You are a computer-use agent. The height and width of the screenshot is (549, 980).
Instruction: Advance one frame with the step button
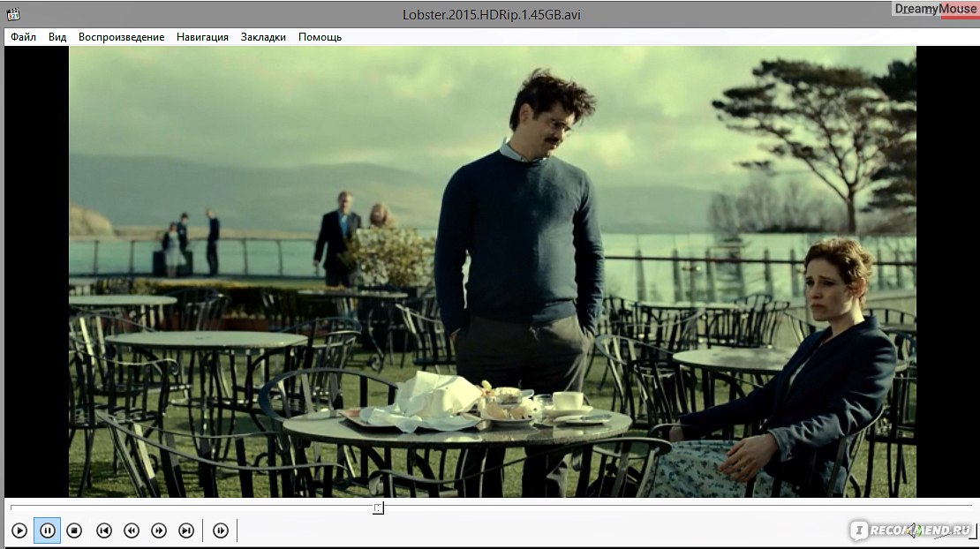[x=221, y=530]
